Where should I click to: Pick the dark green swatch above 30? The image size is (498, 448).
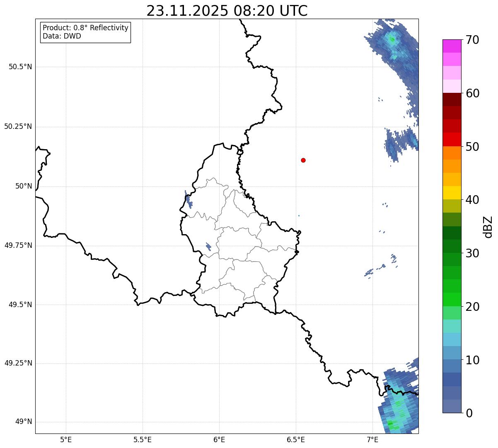click(x=452, y=246)
